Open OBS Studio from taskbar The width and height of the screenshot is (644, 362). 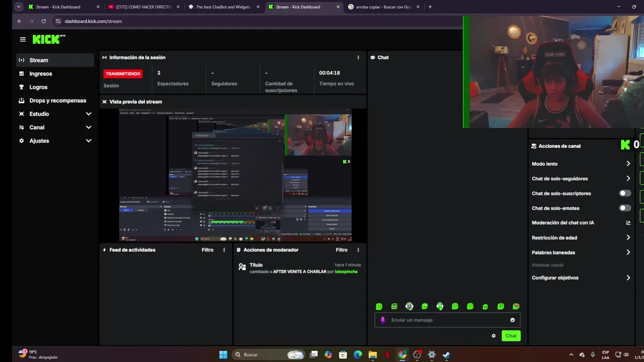(x=417, y=354)
